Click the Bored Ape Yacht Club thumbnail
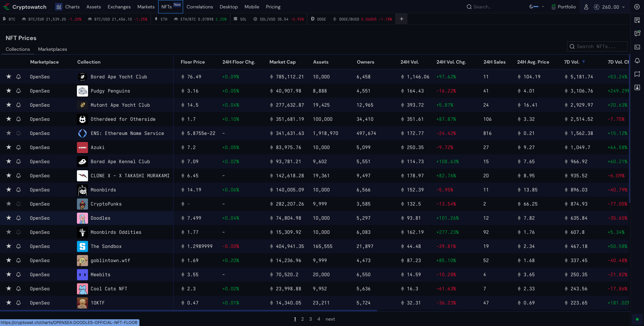This screenshot has height=326, width=644. [x=82, y=77]
